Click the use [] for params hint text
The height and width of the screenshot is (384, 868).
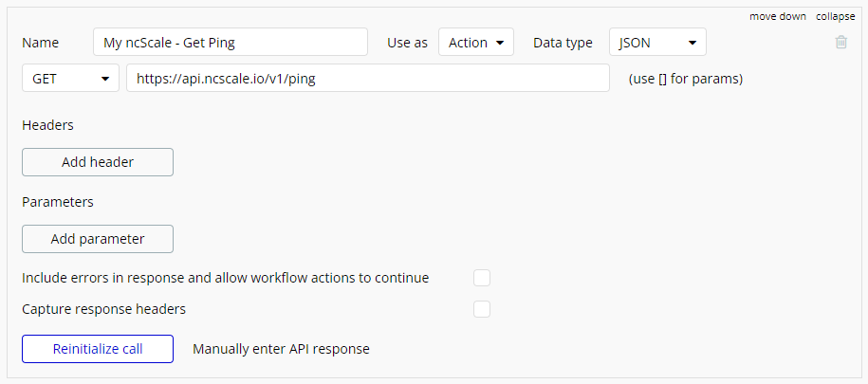(x=686, y=79)
